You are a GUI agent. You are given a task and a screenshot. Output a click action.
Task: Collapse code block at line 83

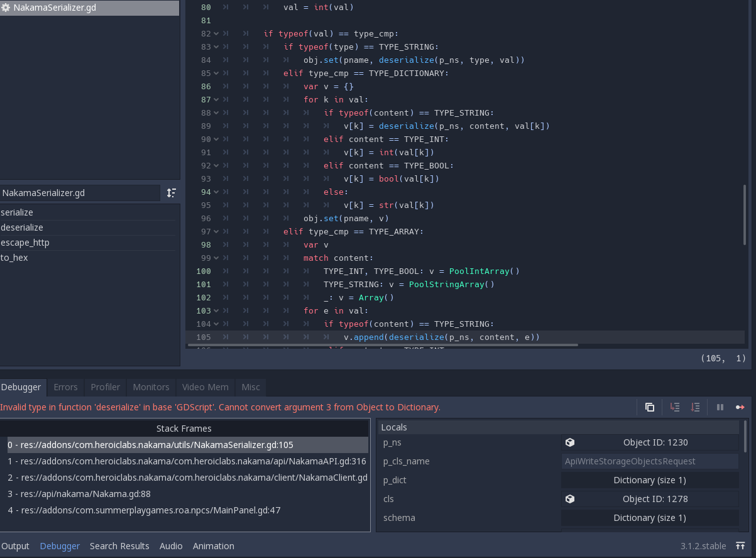tap(216, 47)
